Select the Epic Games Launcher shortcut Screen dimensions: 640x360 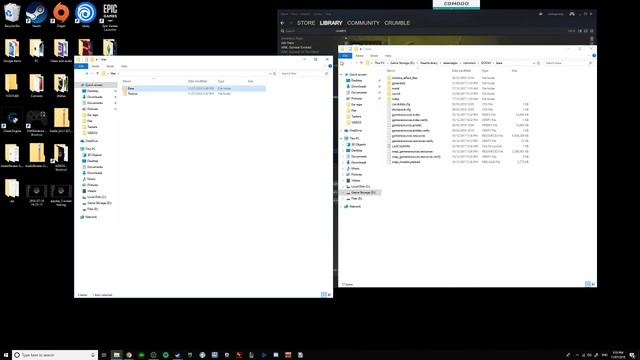click(110, 16)
